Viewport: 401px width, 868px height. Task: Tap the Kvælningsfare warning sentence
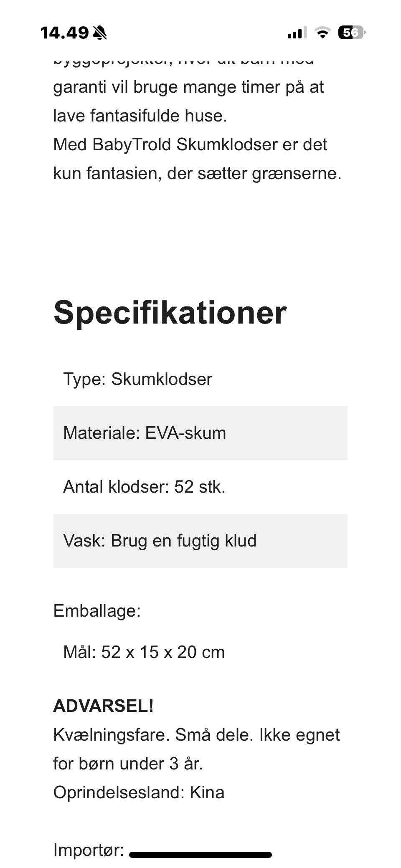(x=196, y=735)
